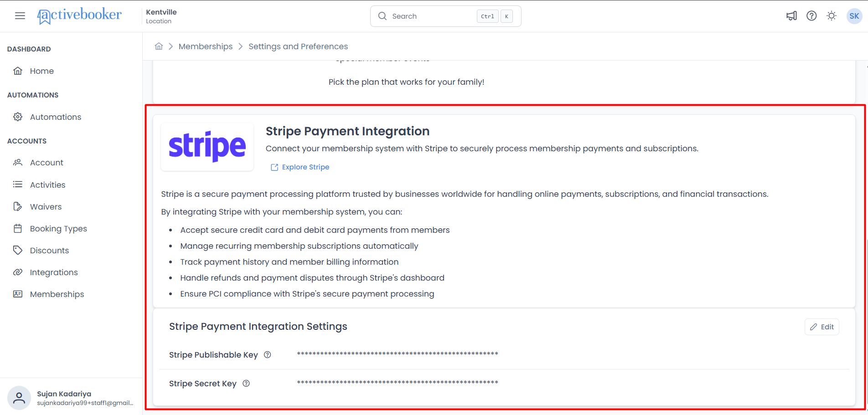Screen dimensions: 868x415
Task: Click the search magnifier icon
Action: pyautogui.click(x=382, y=16)
